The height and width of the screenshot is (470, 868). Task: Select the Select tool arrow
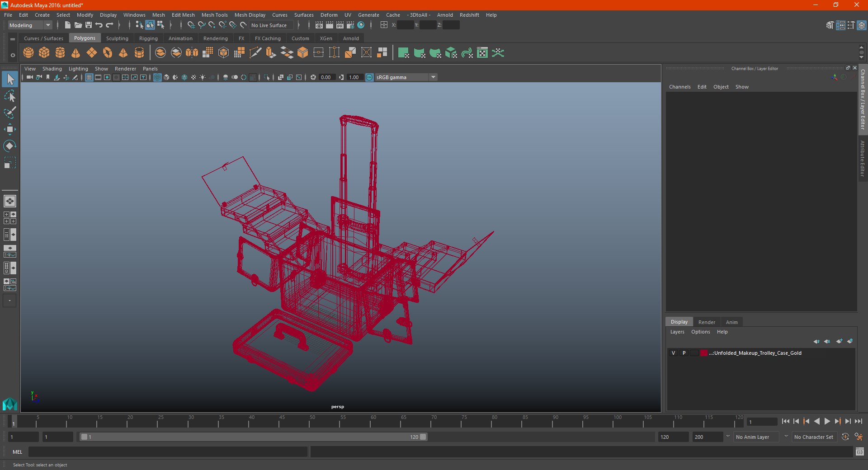pos(10,80)
